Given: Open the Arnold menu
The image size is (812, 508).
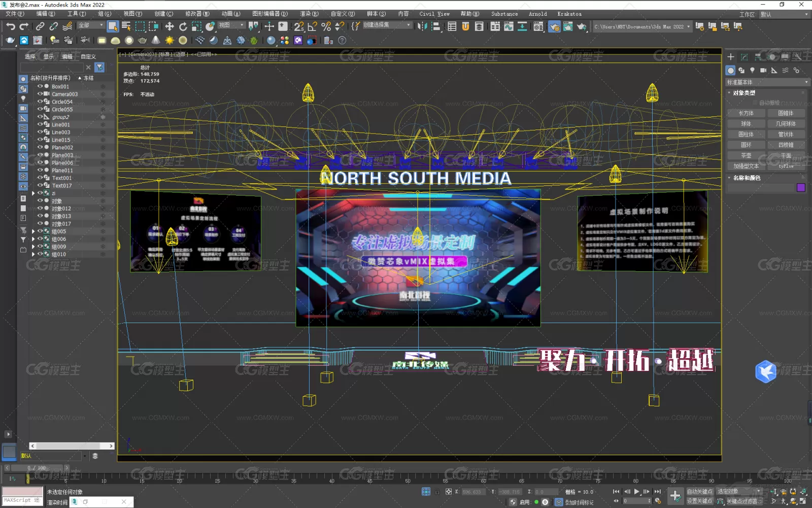Looking at the screenshot, I should coord(537,14).
